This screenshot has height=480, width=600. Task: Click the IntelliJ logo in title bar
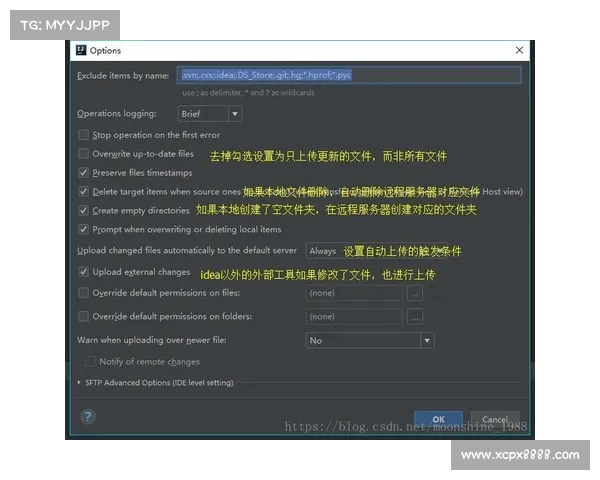pos(80,50)
